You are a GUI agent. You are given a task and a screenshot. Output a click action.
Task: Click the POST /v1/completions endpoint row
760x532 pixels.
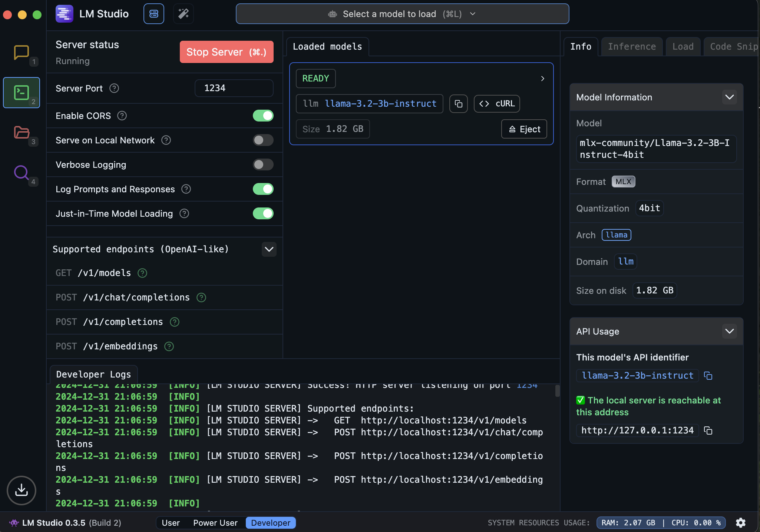click(165, 322)
